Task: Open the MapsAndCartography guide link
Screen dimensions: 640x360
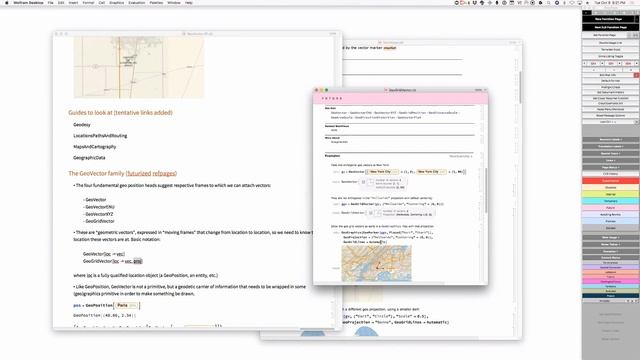Action: pyautogui.click(x=95, y=147)
